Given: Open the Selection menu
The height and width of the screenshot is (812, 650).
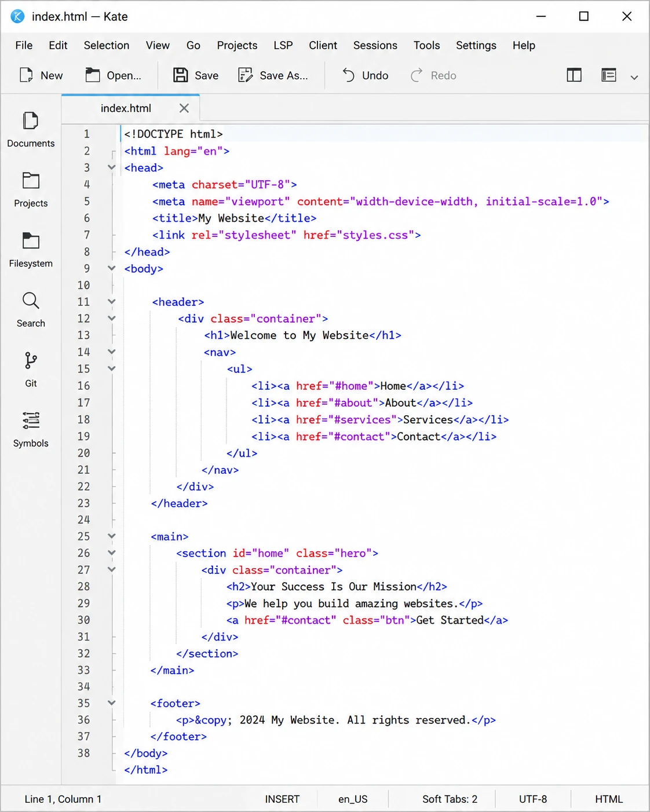Looking at the screenshot, I should (x=107, y=45).
